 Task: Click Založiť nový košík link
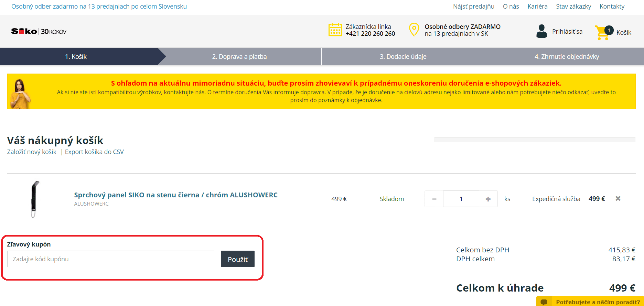(32, 152)
